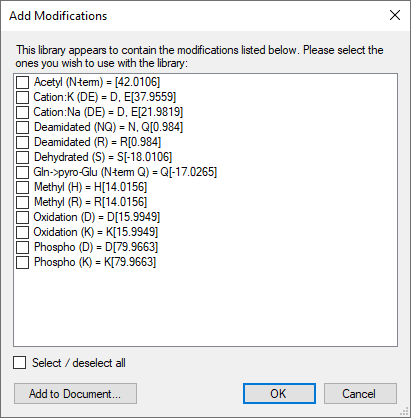Viewport: 411px width, 418px height.
Task: Select the Deamidated (NQ) modification checkbox
Action: (x=22, y=127)
